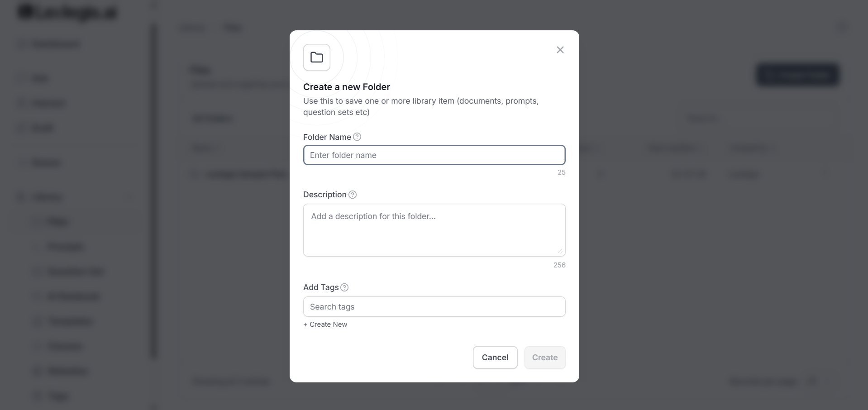Click the + Create New tag link
The width and height of the screenshot is (868, 410).
(x=325, y=324)
